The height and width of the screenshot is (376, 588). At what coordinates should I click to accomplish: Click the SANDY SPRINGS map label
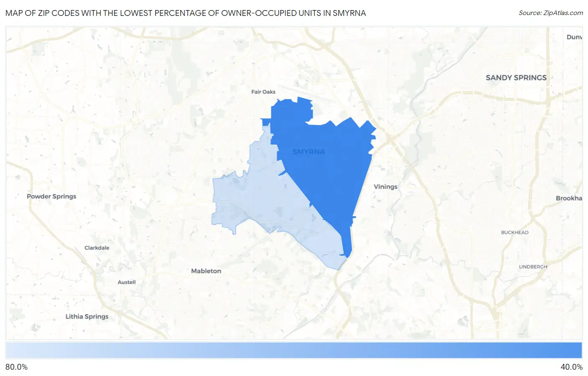click(x=516, y=78)
